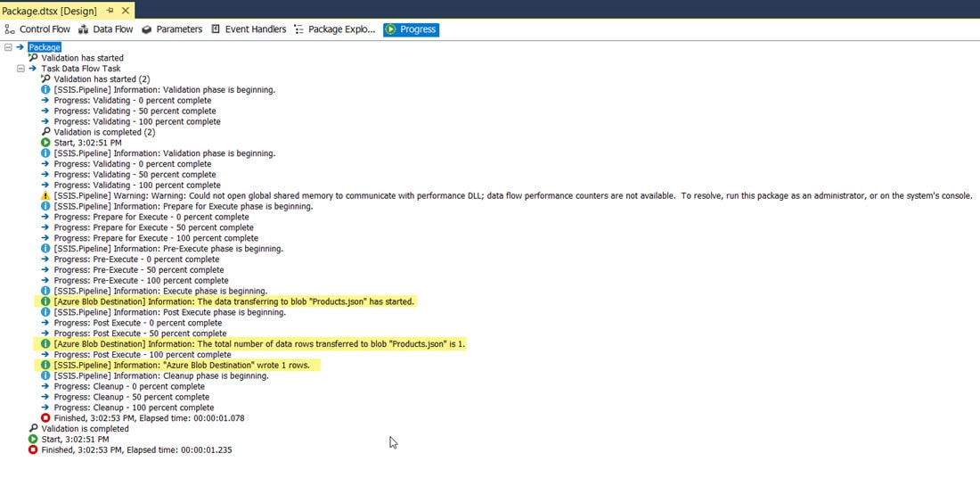Viewport: 980px width, 478px height.
Task: Select 'Execute phase is beginning' information row
Action: 160,291
